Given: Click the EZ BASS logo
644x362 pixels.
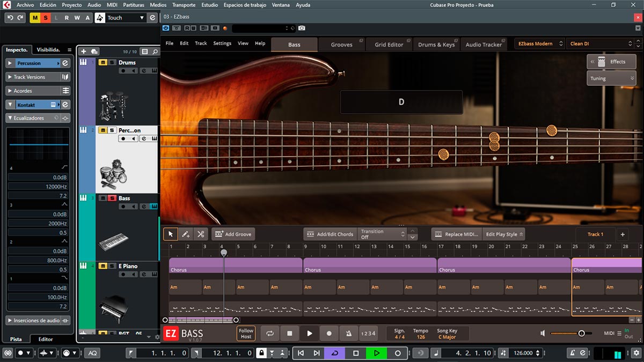Looking at the screenshot, I should pyautogui.click(x=184, y=334).
